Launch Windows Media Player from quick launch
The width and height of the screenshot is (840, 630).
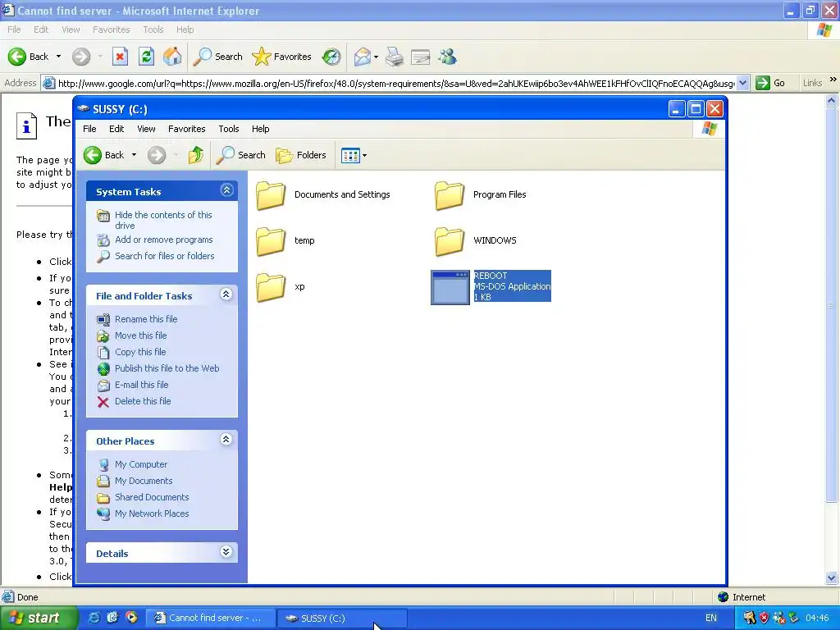[x=131, y=618]
